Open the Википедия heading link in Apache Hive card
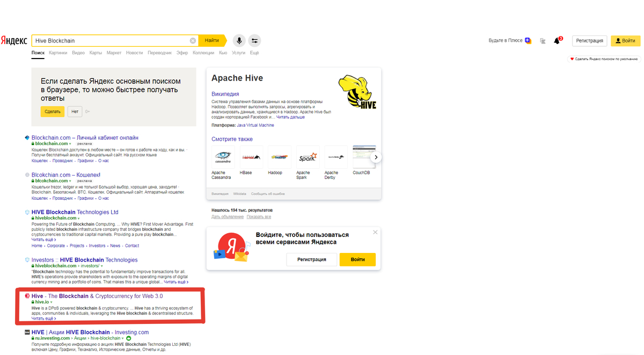This screenshot has height=355, width=644. coord(225,94)
